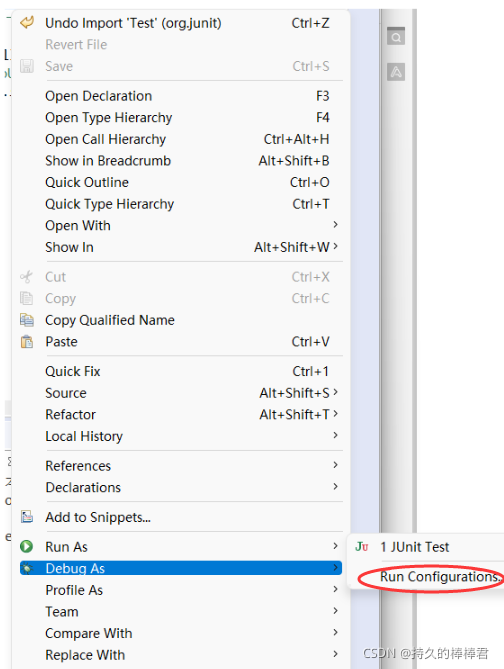Open Declarations entry
The image size is (504, 669).
83,488
